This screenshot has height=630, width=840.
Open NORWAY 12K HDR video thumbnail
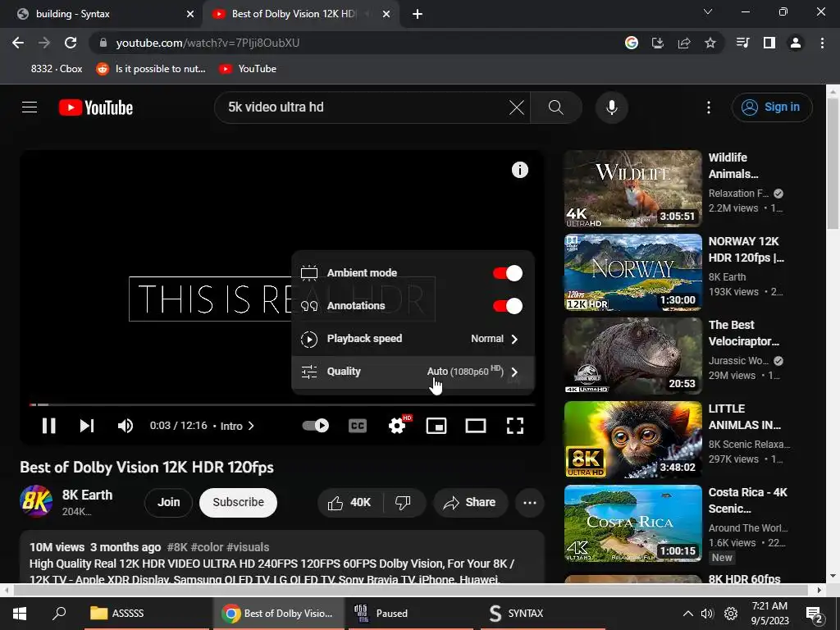click(632, 272)
